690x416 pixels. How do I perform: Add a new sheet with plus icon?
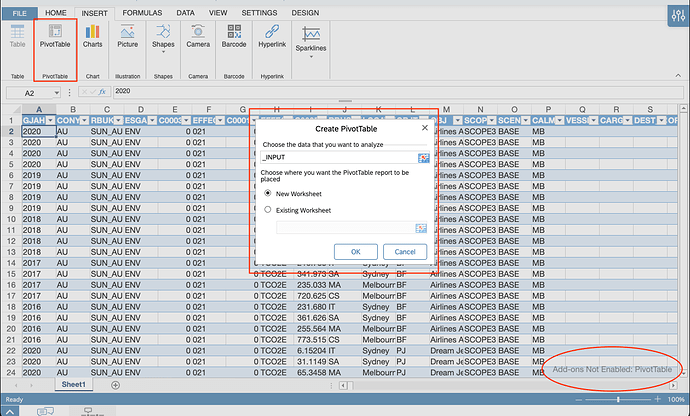[115, 385]
